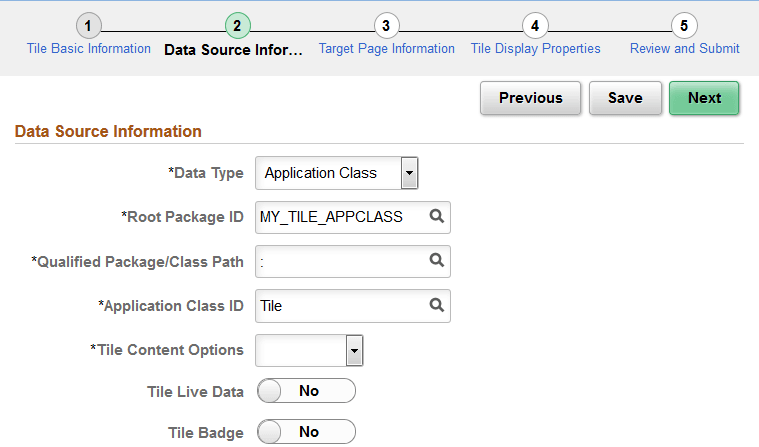Open the Tile Basic Information step
Viewport: 759px width, 447px height.
point(89,48)
